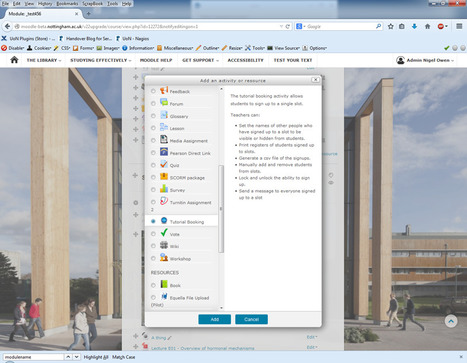Select the Workshop radio button

pos(153,258)
